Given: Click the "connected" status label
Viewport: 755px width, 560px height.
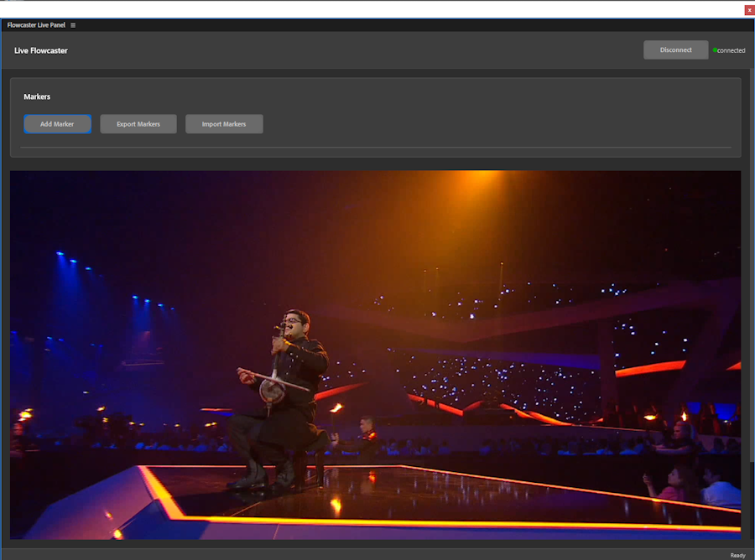Looking at the screenshot, I should tap(732, 50).
